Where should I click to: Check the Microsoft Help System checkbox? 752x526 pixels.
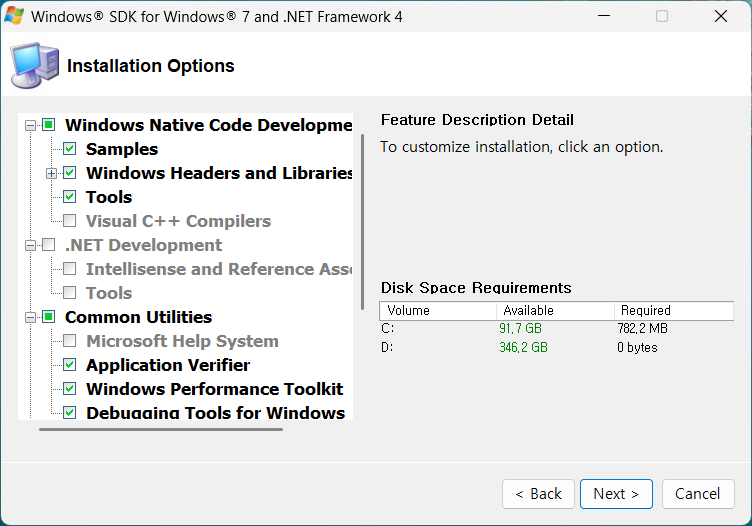[x=70, y=340]
